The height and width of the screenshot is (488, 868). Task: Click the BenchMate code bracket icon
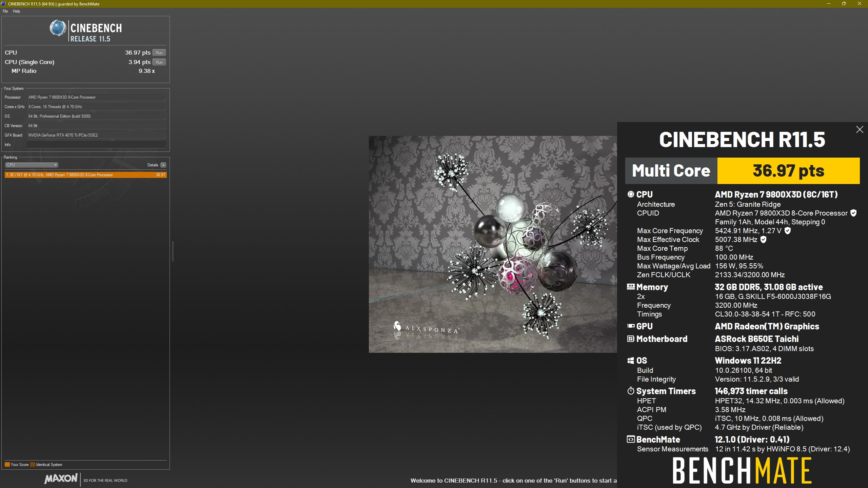click(x=631, y=439)
